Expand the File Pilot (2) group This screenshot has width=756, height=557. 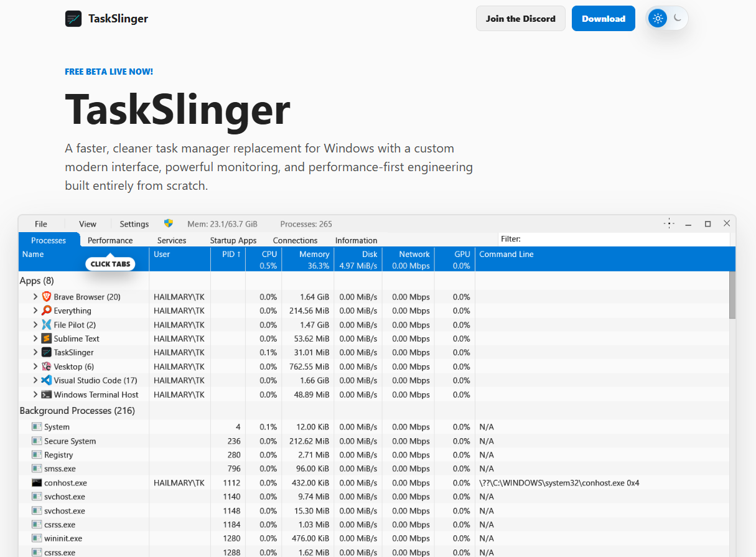(x=35, y=325)
